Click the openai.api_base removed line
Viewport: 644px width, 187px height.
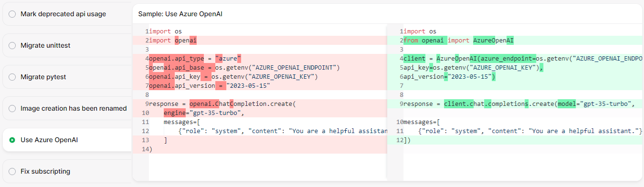coord(260,68)
